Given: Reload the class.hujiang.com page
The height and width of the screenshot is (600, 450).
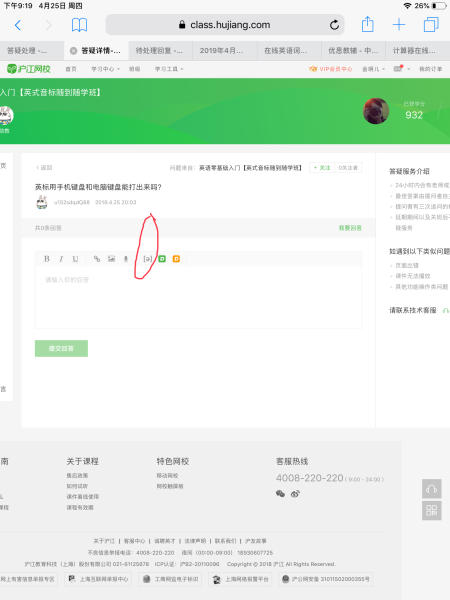Looking at the screenshot, I should 334,25.
